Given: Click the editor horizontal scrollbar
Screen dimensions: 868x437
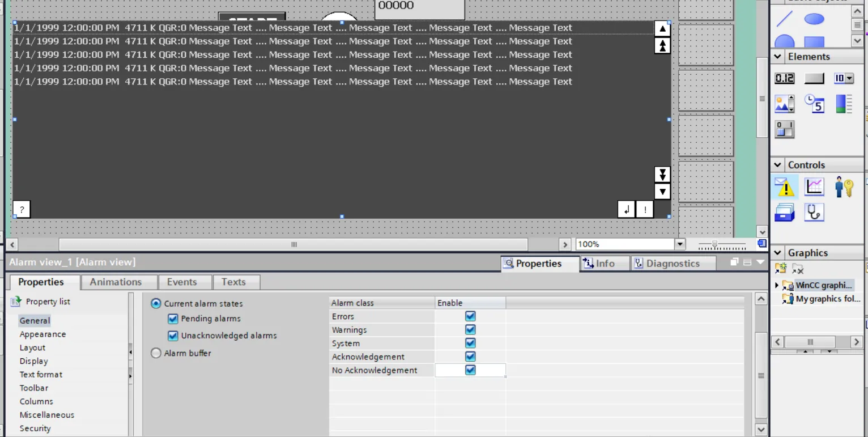Looking at the screenshot, I should pyautogui.click(x=293, y=245).
